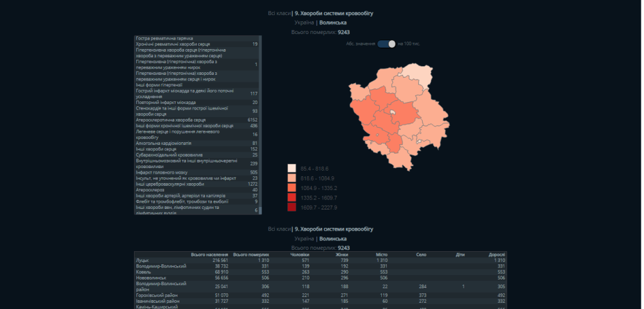Select the darkest 1609.7 - 2227.9 legend swatch
This screenshot has height=309, width=644.
coord(292,207)
